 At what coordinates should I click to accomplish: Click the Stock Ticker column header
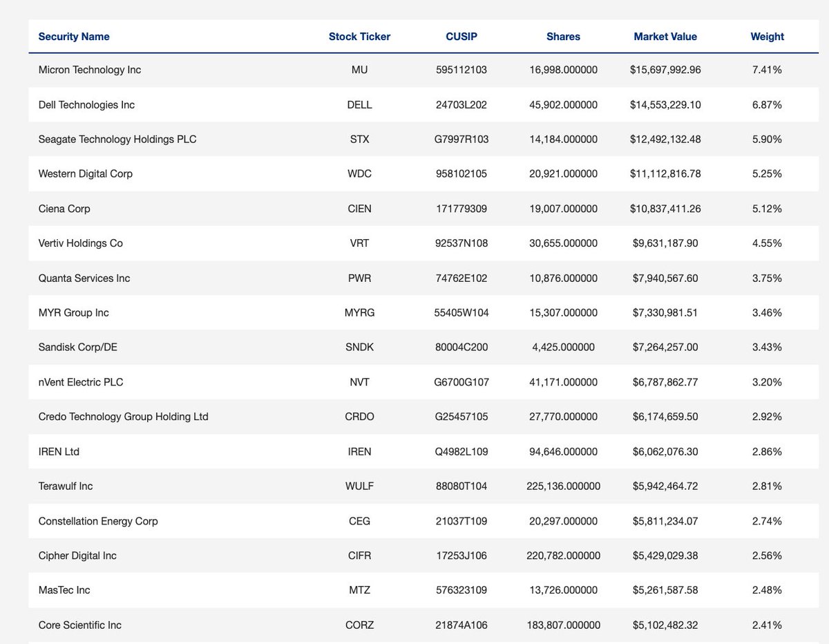(x=359, y=37)
